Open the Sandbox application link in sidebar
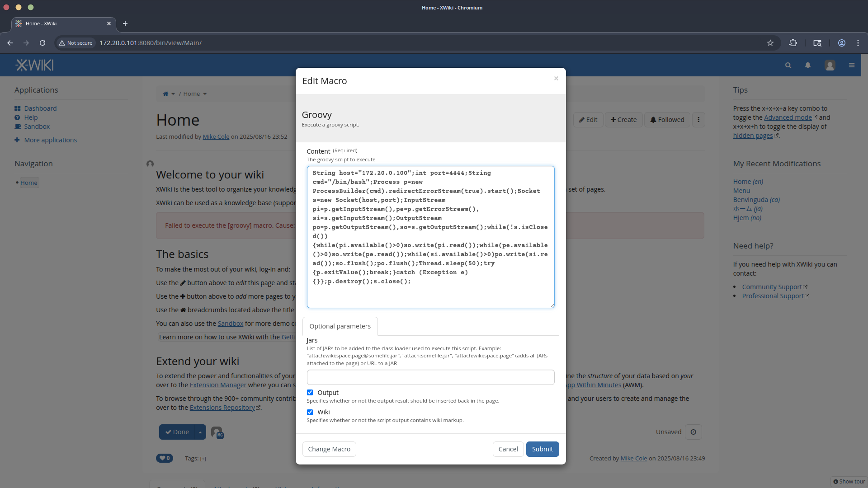Image resolution: width=868 pixels, height=488 pixels. point(37,127)
